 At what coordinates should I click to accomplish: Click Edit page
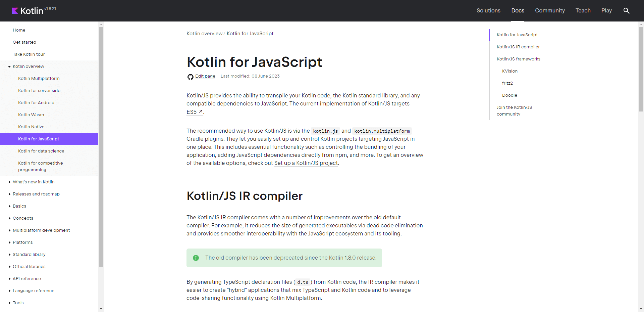coord(205,76)
